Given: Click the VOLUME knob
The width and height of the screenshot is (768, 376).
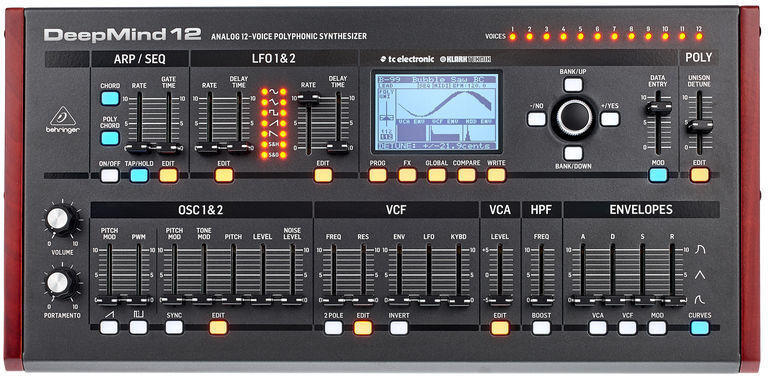Looking at the screenshot, I should tap(59, 219).
